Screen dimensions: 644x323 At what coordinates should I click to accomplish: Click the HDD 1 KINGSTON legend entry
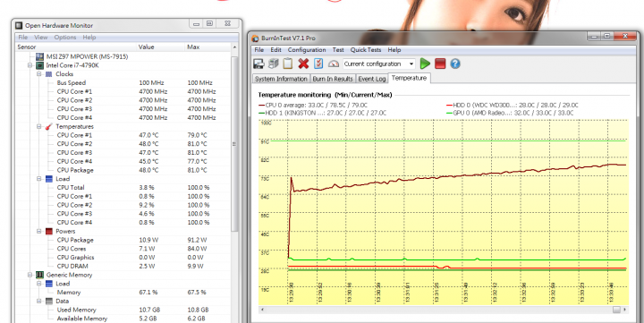coord(322,113)
